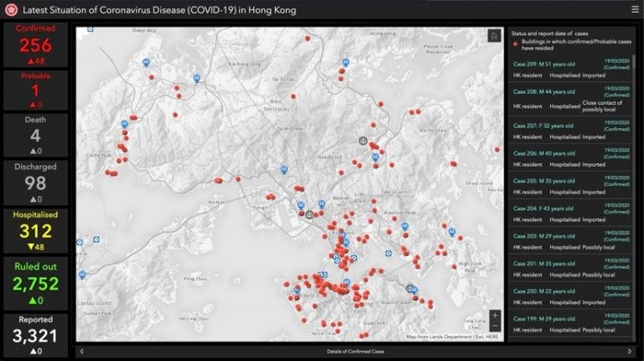Viewport: 644px width, 361px height.
Task: Click the Ruled out 2,752 panel
Action: pyautogui.click(x=35, y=283)
